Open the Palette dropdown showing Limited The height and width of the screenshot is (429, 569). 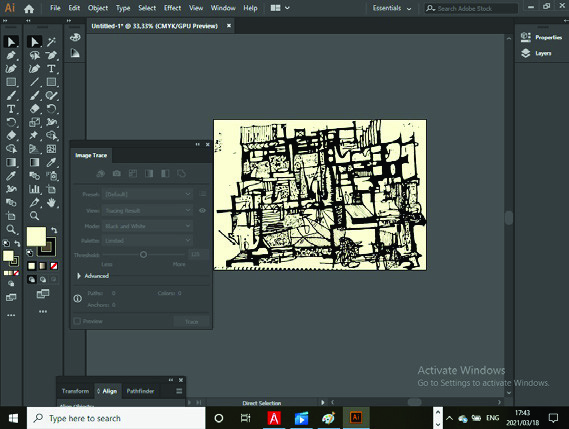coord(148,241)
